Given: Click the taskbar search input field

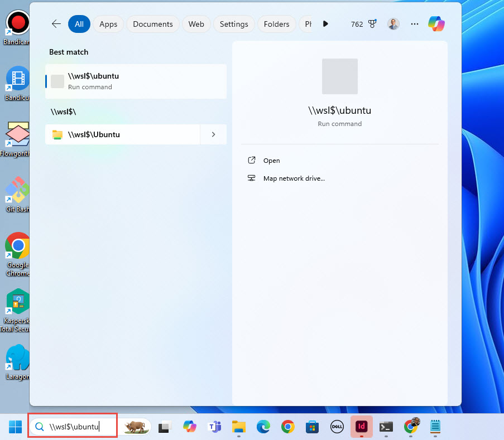Looking at the screenshot, I should (73, 427).
